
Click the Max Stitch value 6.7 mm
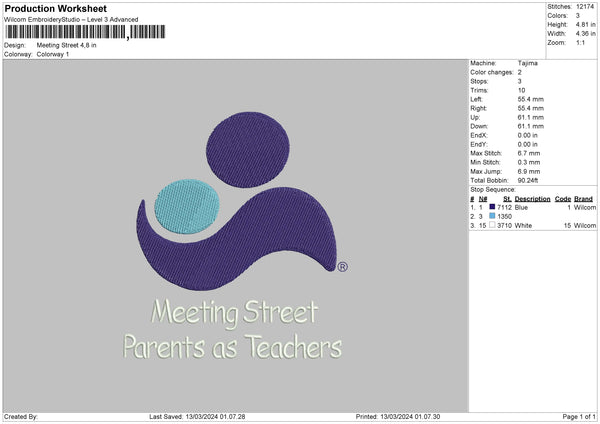pos(529,153)
